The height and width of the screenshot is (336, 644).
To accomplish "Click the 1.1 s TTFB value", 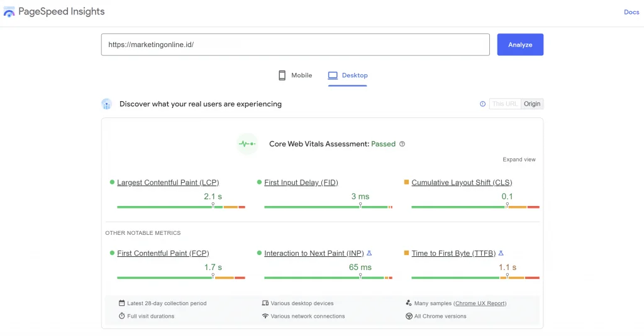I will tap(508, 268).
